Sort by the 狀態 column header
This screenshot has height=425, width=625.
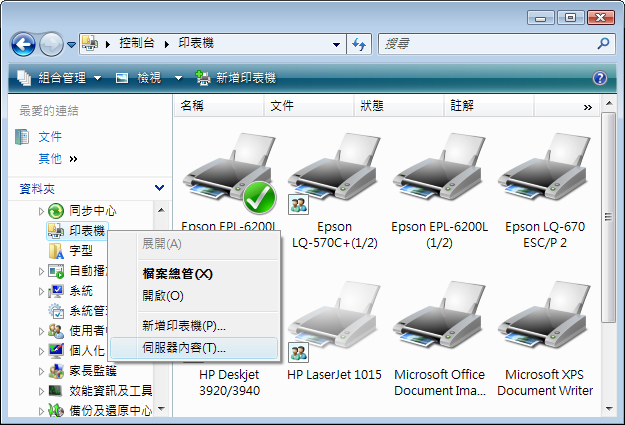click(399, 106)
